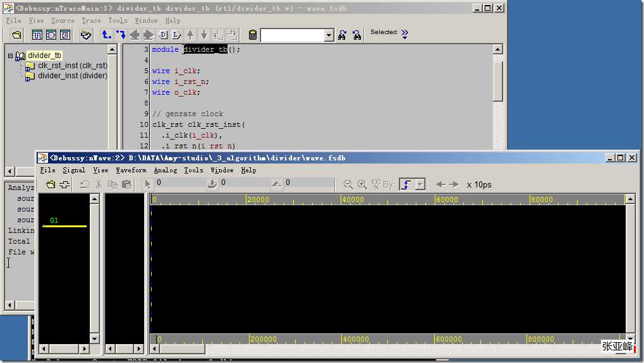Zoom in the waveform with the plus magnifier
Viewport: 644px width, 363px height.
(x=362, y=184)
